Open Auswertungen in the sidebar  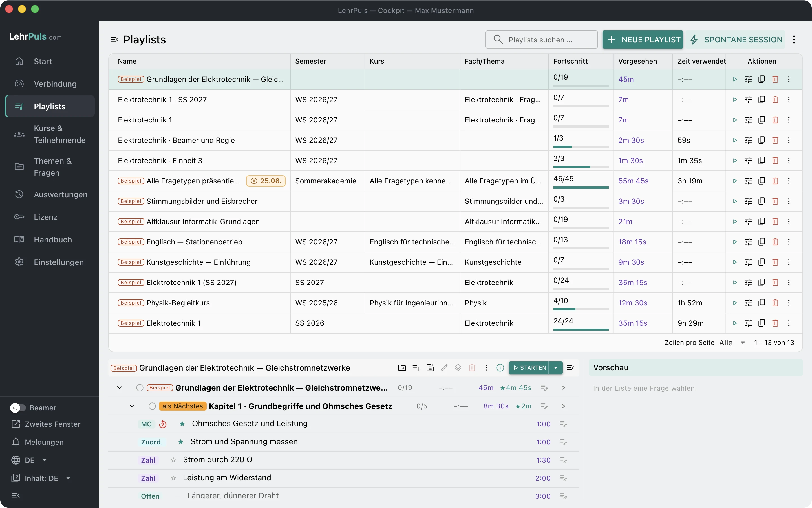tap(50, 194)
